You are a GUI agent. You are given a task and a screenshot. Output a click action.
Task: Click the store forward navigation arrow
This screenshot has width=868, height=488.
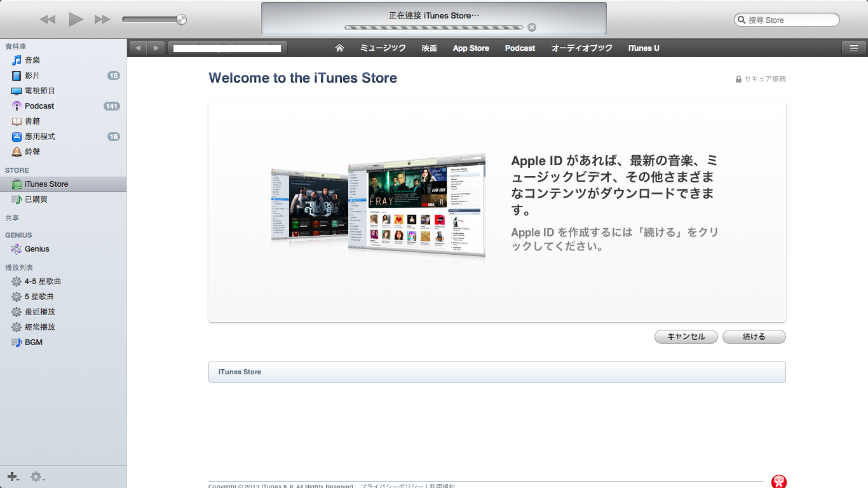pos(156,48)
